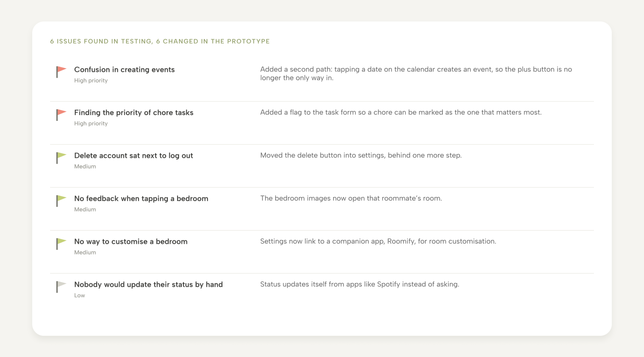The height and width of the screenshot is (357, 644).
Task: Click the Roomify companion app description text
Action: tap(378, 241)
